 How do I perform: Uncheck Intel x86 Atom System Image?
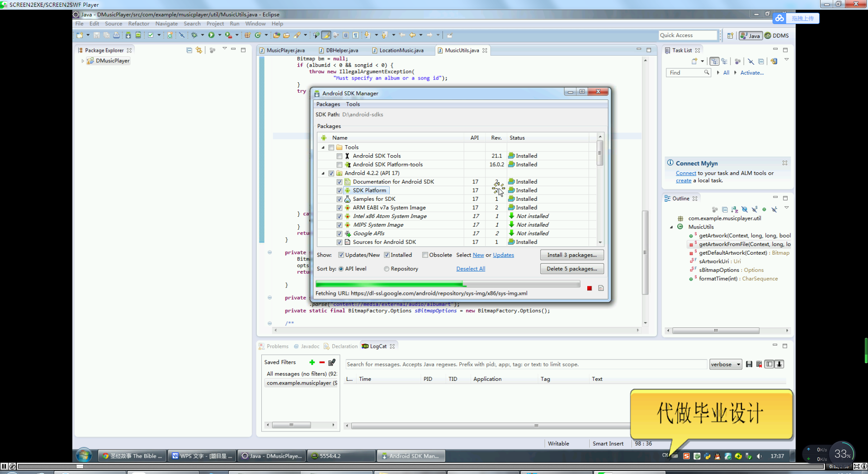[x=340, y=216]
